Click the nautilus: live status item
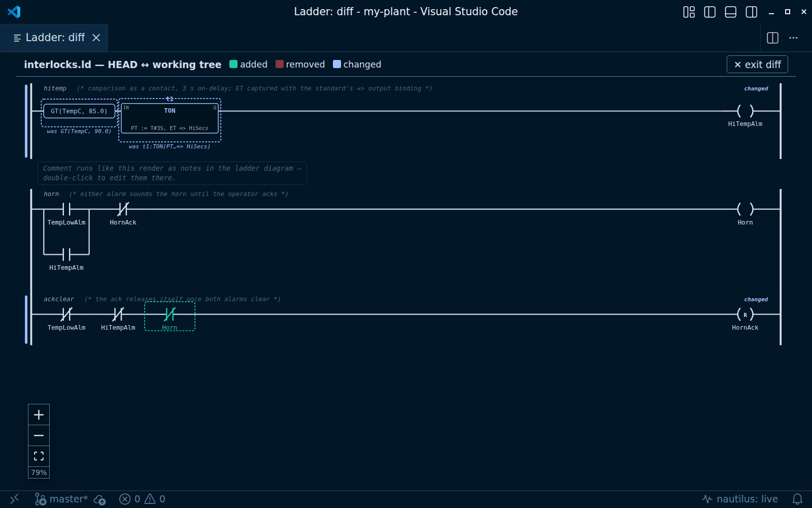This screenshot has width=812, height=508. (x=739, y=499)
